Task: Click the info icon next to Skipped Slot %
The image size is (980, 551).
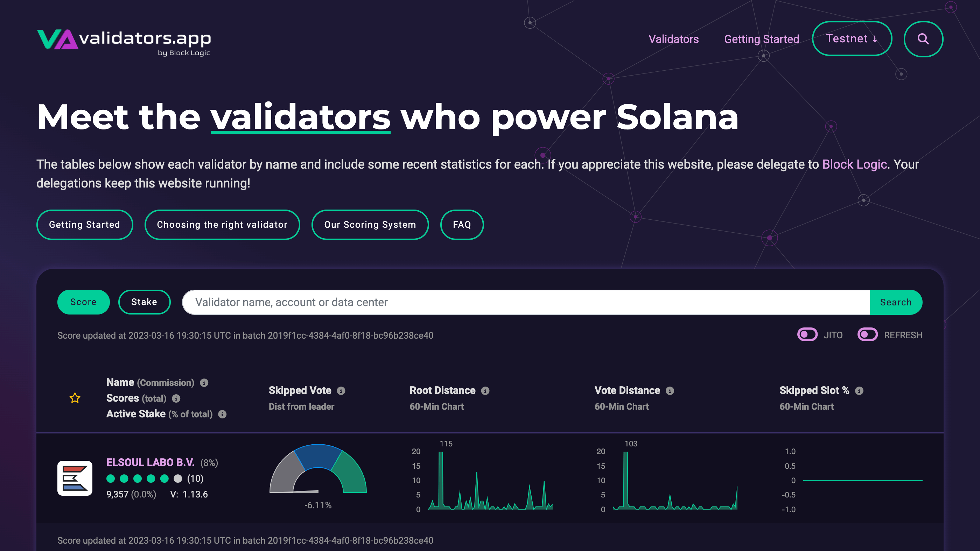Action: tap(860, 390)
